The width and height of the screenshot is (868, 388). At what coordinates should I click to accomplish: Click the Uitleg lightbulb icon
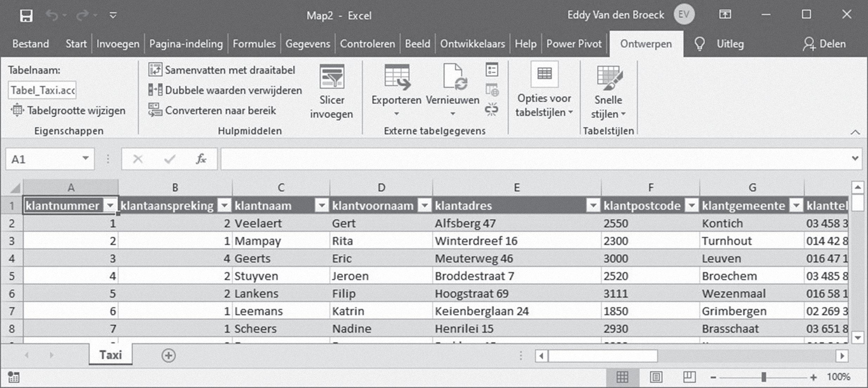pyautogui.click(x=700, y=44)
